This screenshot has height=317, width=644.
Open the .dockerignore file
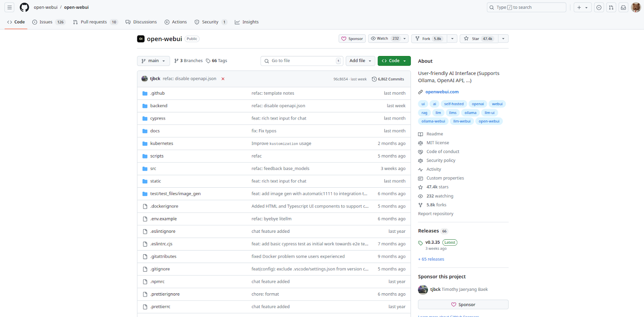click(164, 206)
